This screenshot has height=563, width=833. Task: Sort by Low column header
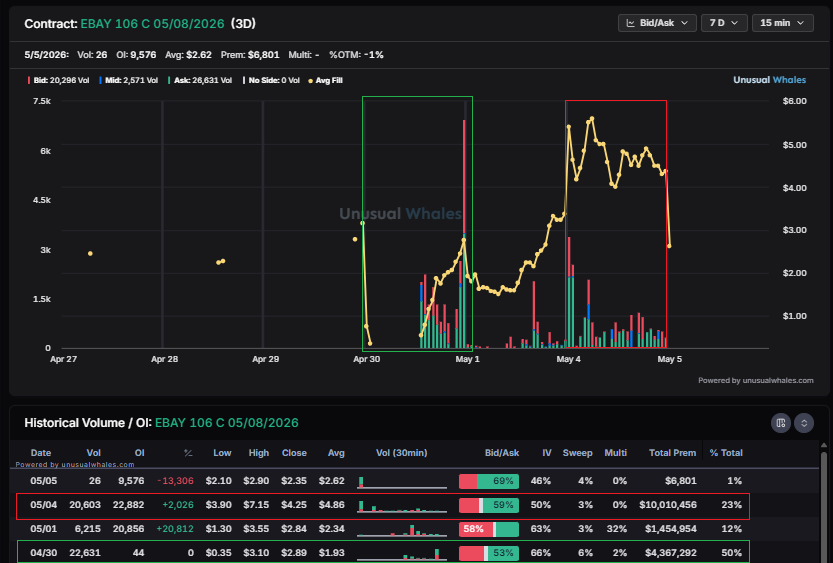(222, 453)
